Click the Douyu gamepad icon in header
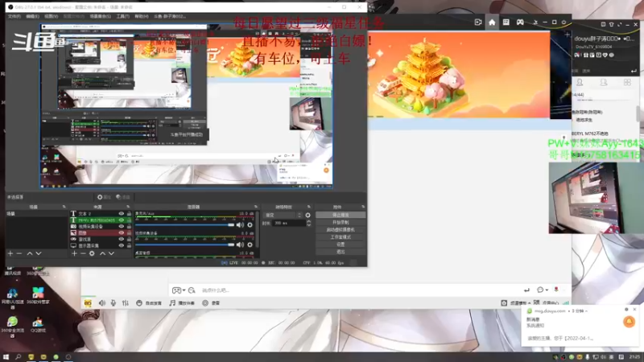644x362 pixels. 520,23
